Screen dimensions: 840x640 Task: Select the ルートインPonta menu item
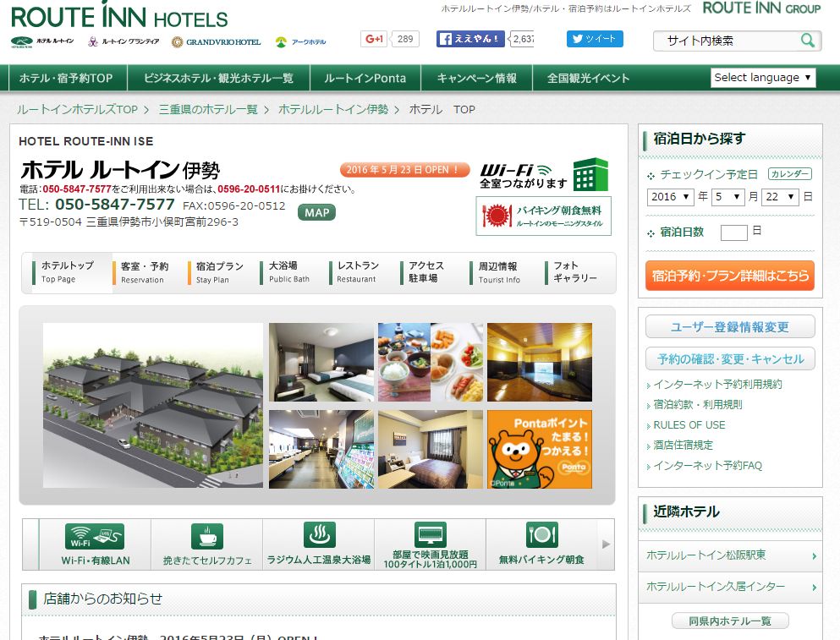[365, 78]
